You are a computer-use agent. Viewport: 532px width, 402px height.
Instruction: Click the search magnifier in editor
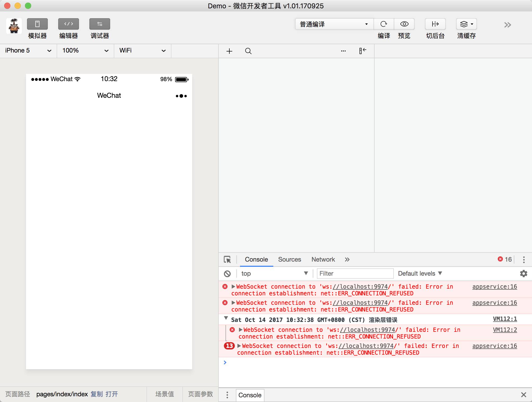click(x=248, y=51)
